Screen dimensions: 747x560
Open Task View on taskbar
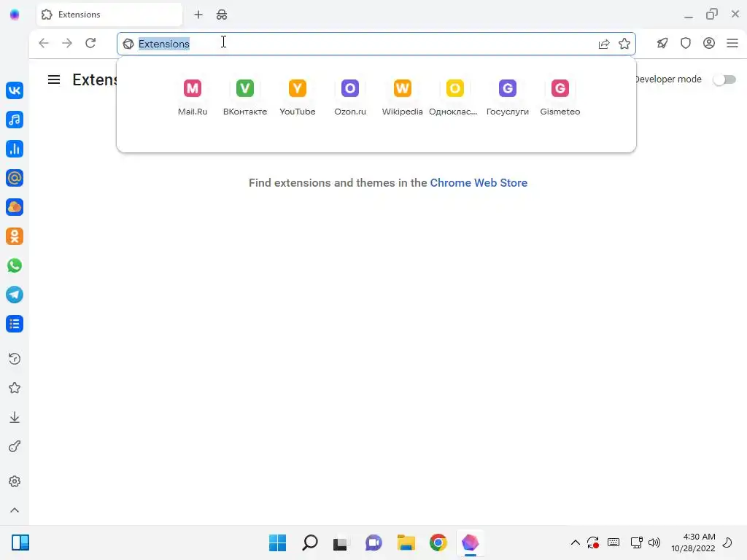click(x=340, y=543)
